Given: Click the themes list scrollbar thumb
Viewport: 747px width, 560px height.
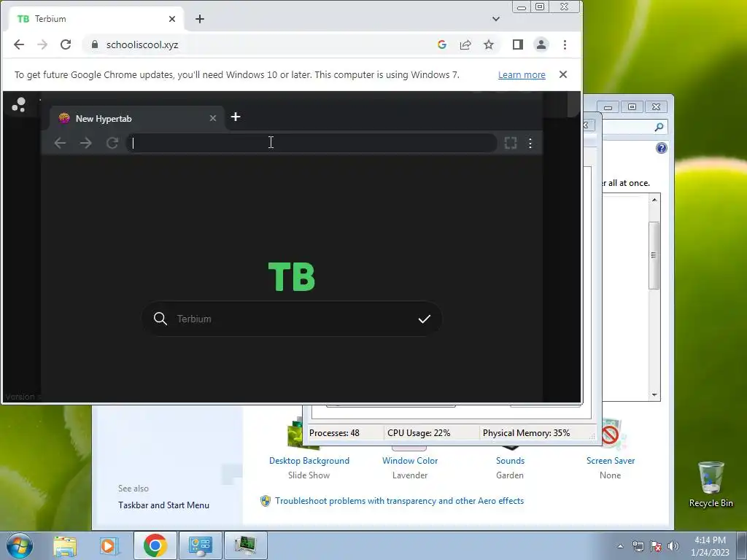Looking at the screenshot, I should point(654,255).
